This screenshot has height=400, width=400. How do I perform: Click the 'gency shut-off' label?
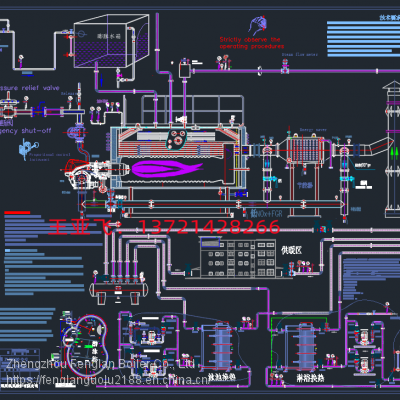[x=25, y=131]
